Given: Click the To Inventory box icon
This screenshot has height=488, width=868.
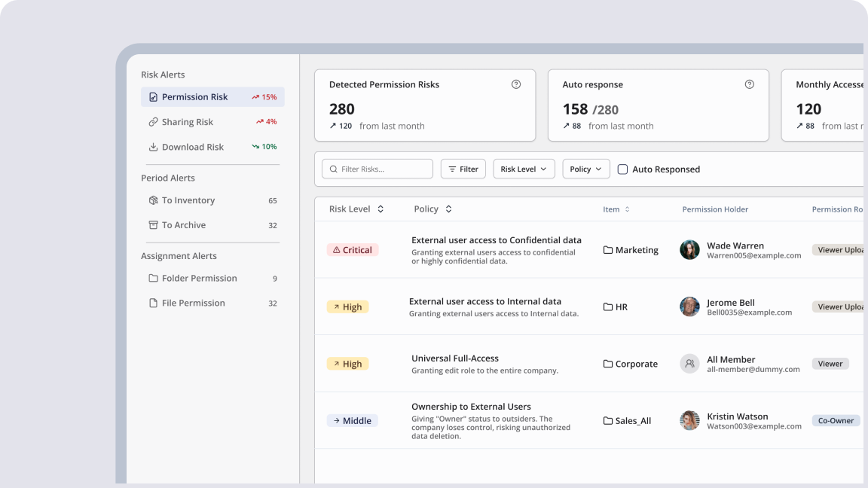Looking at the screenshot, I should (x=154, y=200).
